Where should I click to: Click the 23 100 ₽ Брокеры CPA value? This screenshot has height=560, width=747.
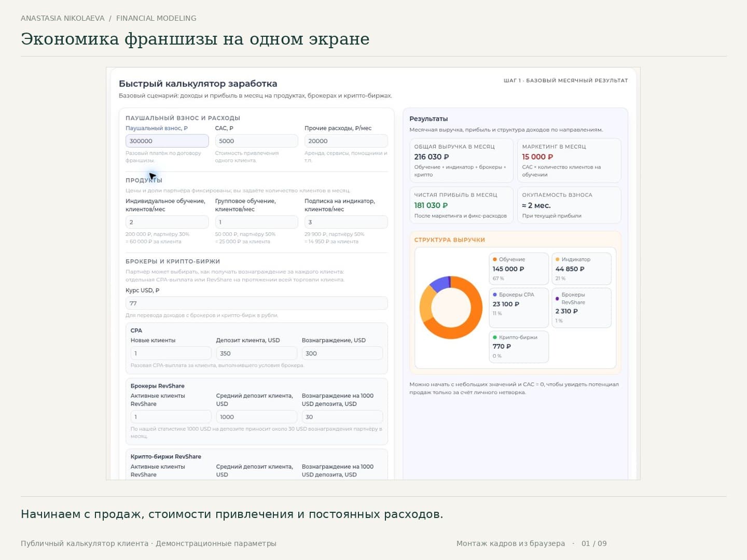[506, 304]
